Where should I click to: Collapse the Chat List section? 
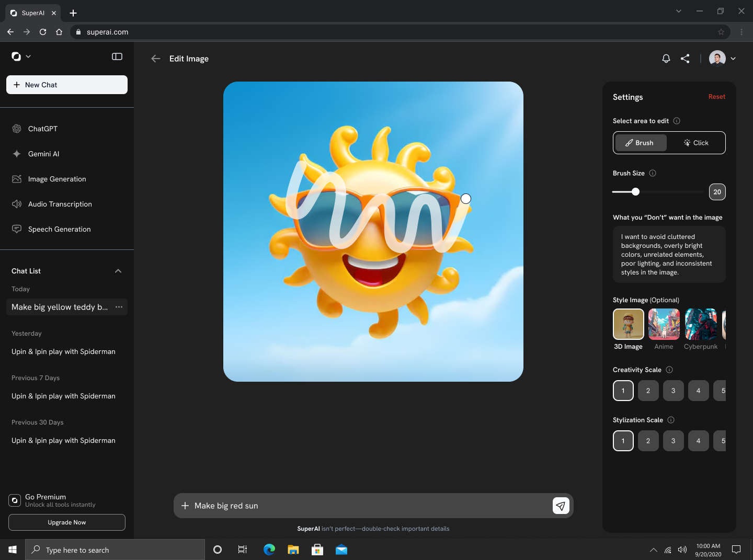(118, 271)
